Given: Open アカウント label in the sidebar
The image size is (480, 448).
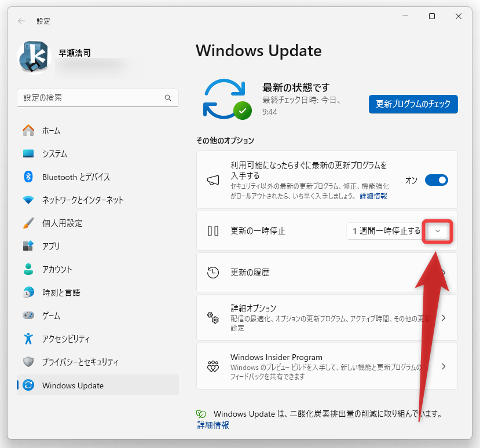Looking at the screenshot, I should pos(57,269).
